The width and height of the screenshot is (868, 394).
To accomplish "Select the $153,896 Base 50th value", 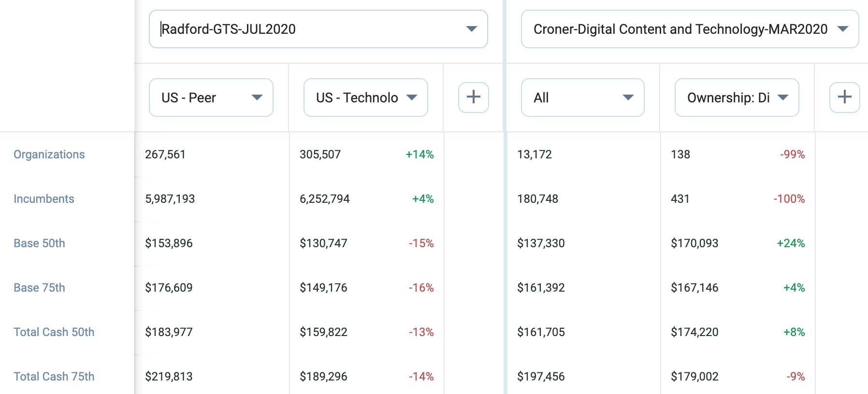I will tap(169, 243).
